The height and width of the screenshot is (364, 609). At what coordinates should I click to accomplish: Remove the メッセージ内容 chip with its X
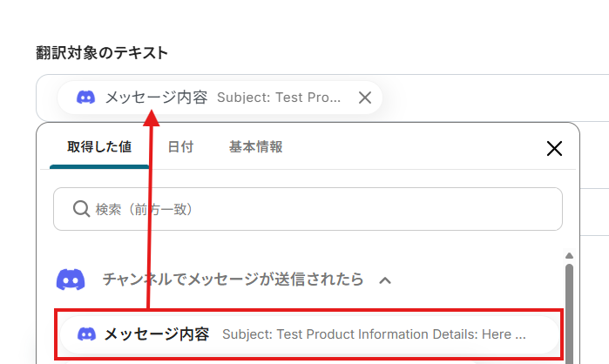365,98
